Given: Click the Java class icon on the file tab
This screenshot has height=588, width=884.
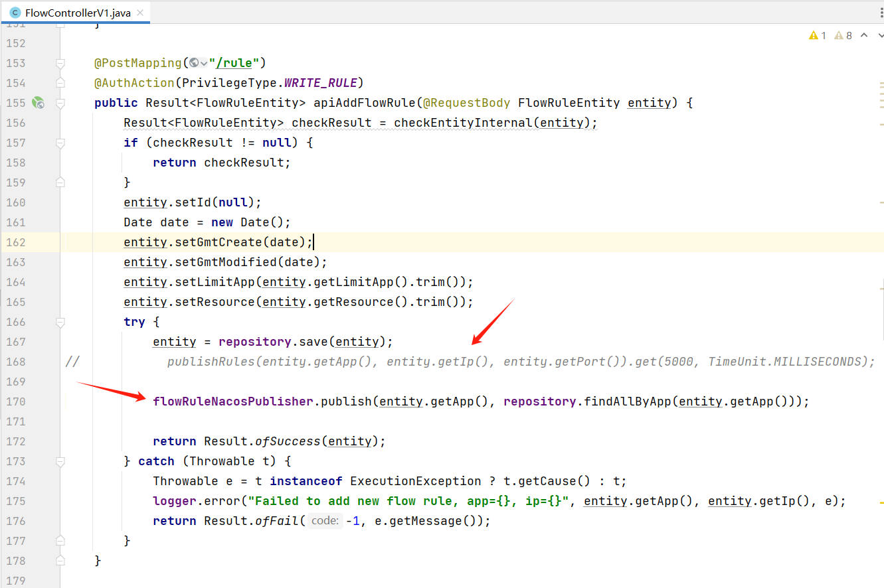Looking at the screenshot, I should [15, 13].
